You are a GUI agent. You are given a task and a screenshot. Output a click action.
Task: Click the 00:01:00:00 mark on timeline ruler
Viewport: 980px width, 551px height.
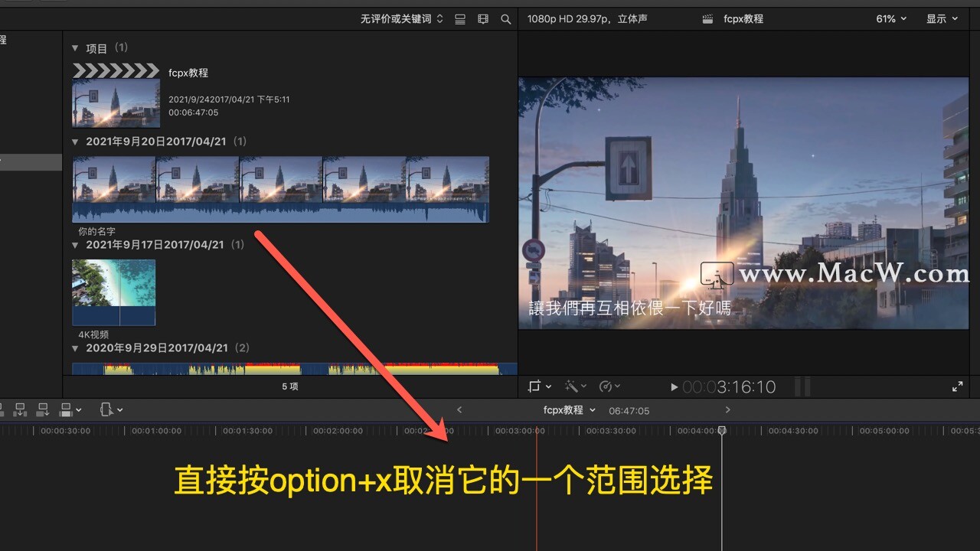156,431
